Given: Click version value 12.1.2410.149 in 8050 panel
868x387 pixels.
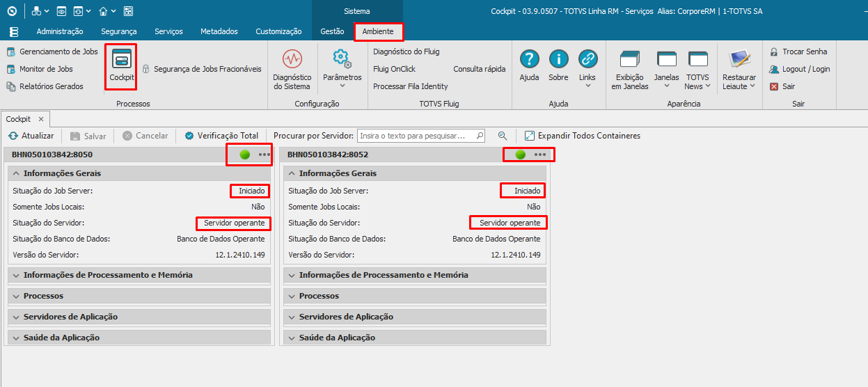Looking at the screenshot, I should point(240,255).
